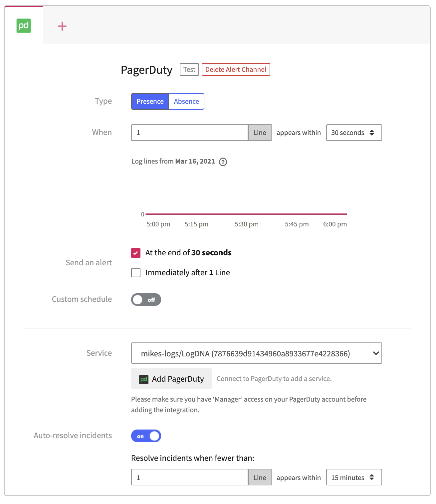Click the 6:00 pm chart time label
Screen dimensions: 436x504
pos(335,224)
